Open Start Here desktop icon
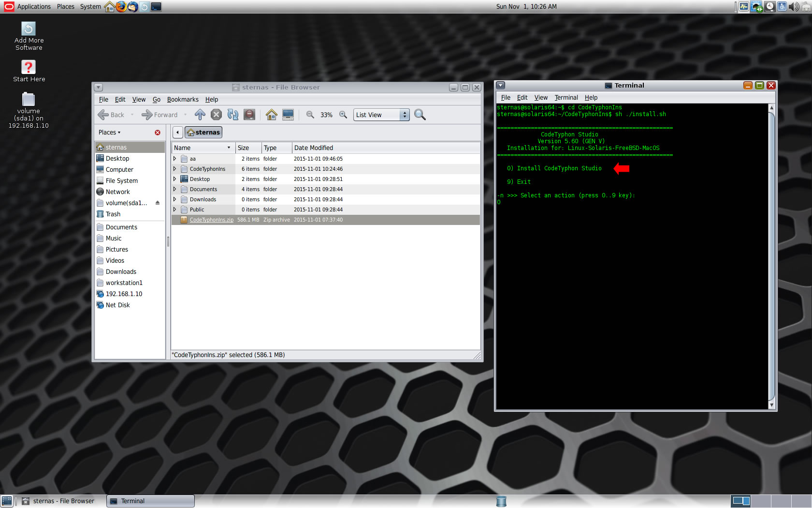This screenshot has width=812, height=508. click(x=29, y=71)
